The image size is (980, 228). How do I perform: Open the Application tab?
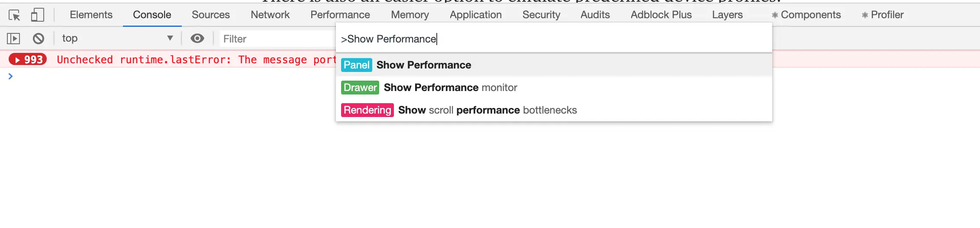(475, 15)
